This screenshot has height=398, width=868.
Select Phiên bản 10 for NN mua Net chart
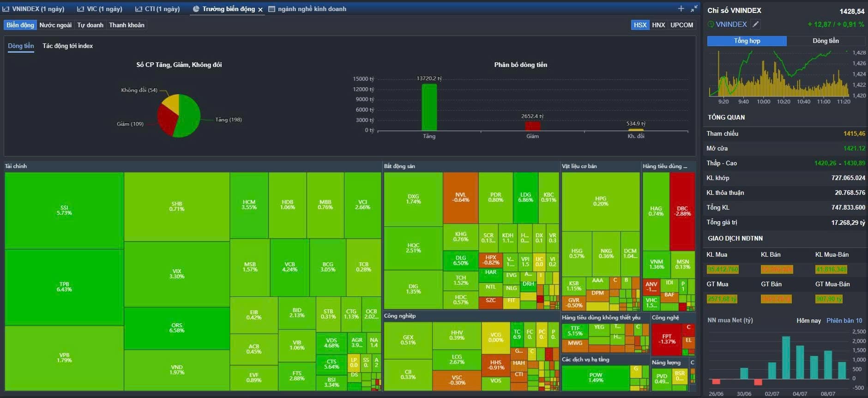click(x=844, y=320)
